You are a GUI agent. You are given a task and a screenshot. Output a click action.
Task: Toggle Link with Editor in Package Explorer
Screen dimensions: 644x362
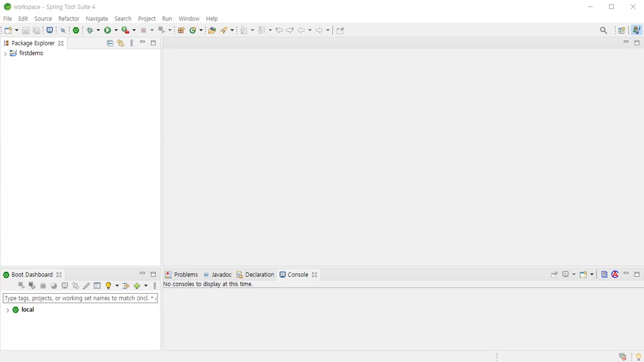(120, 43)
